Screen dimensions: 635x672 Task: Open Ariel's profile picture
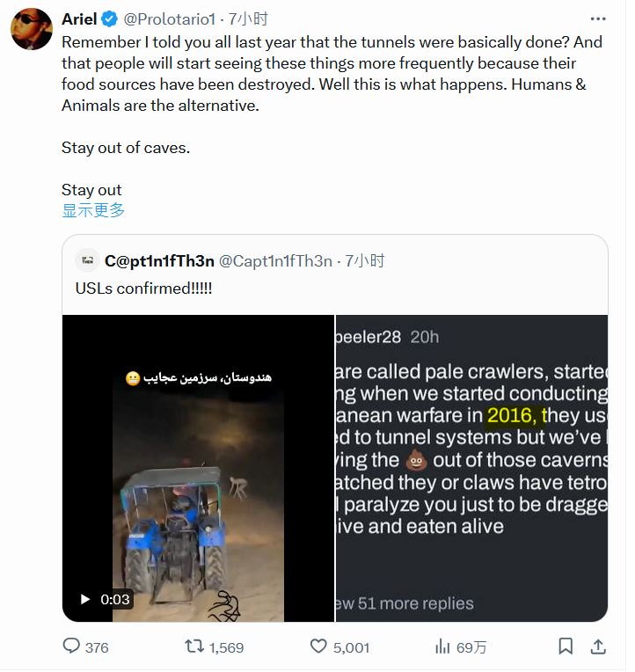click(x=31, y=29)
